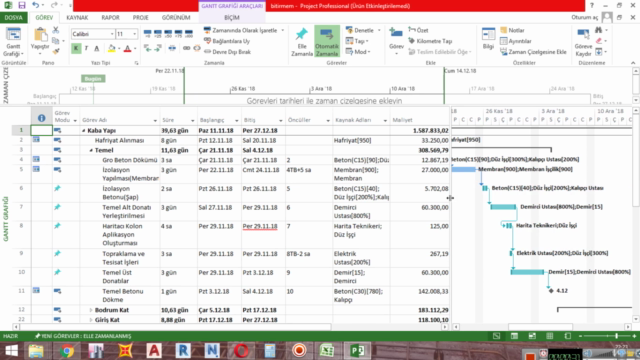The height and width of the screenshot is (360, 640).
Task: Open the Mod dropdown menu
Action: [x=358, y=52]
